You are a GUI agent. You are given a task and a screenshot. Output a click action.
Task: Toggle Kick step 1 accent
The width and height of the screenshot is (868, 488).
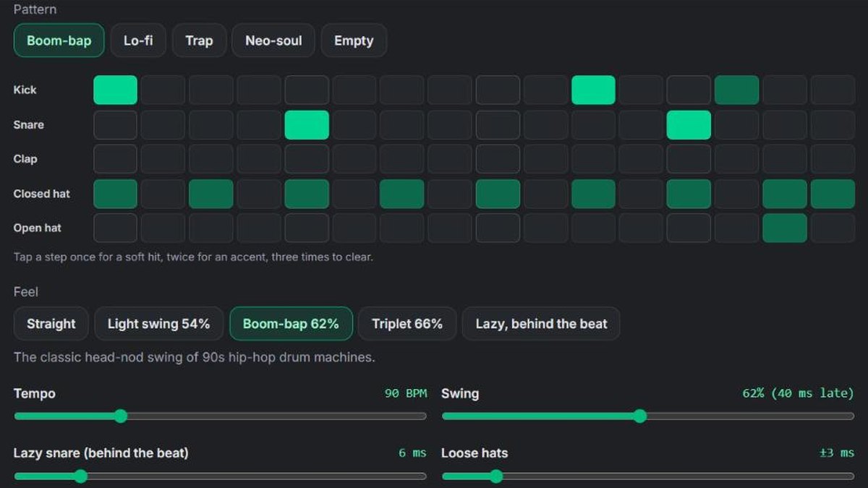click(x=115, y=90)
